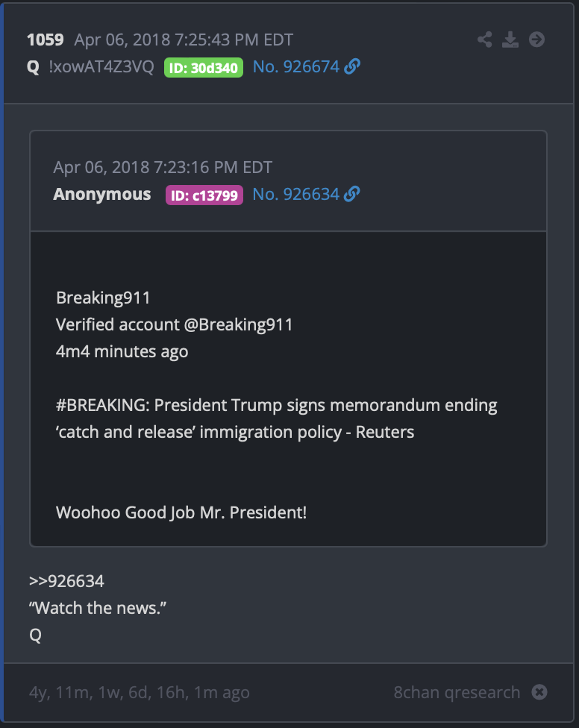This screenshot has height=728, width=579.
Task: Click the Anonymous author name
Action: coord(102,194)
